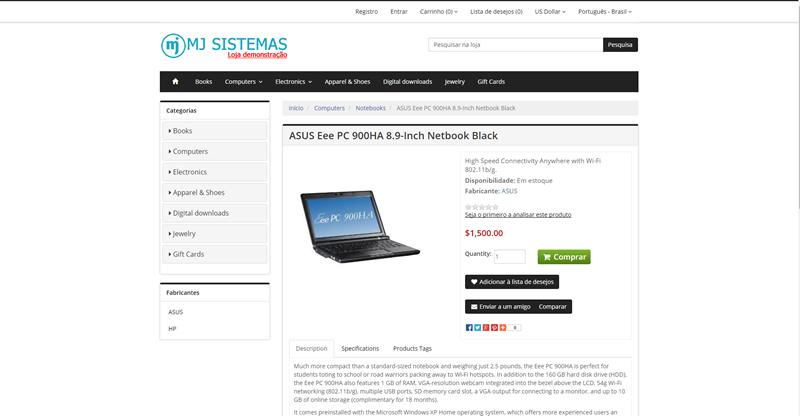Viewport: 800px width, 416px height.
Task: Click the orange AddThis plus share icon
Action: coord(503,328)
